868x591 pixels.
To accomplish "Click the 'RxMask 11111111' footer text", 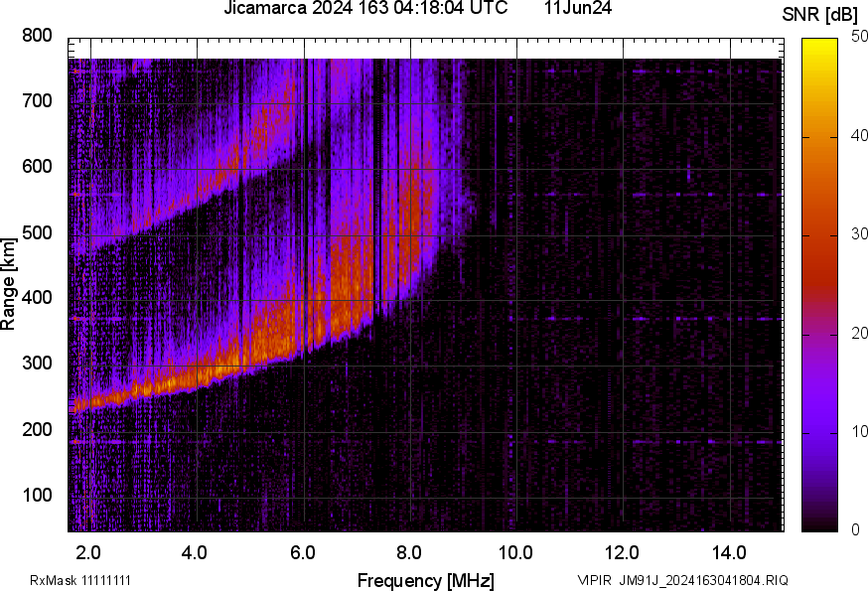I will [x=80, y=581].
